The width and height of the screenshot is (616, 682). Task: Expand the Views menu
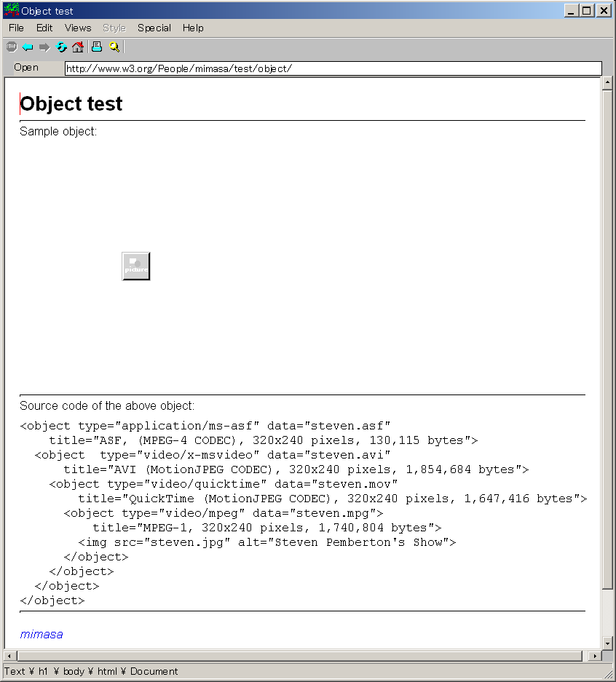pyautogui.click(x=78, y=28)
